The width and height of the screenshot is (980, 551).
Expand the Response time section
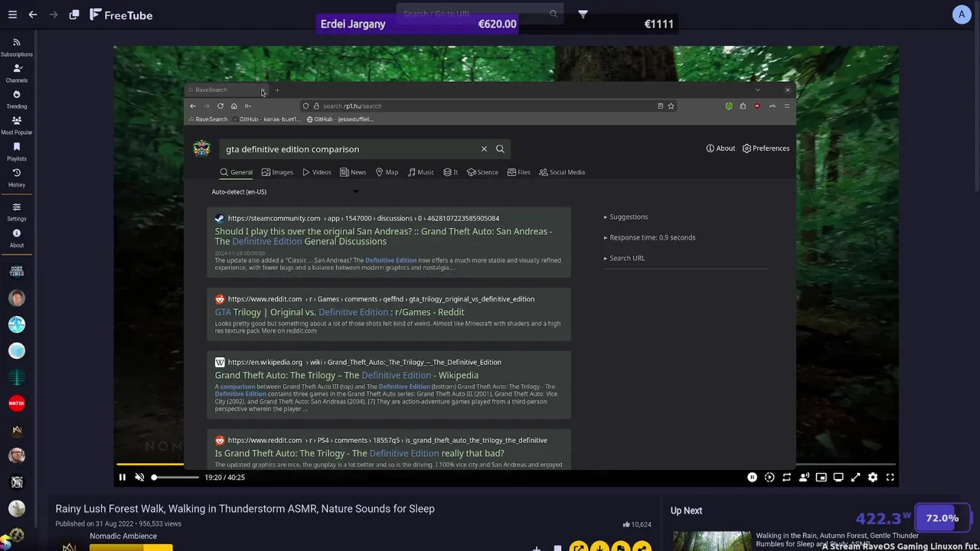pos(649,237)
